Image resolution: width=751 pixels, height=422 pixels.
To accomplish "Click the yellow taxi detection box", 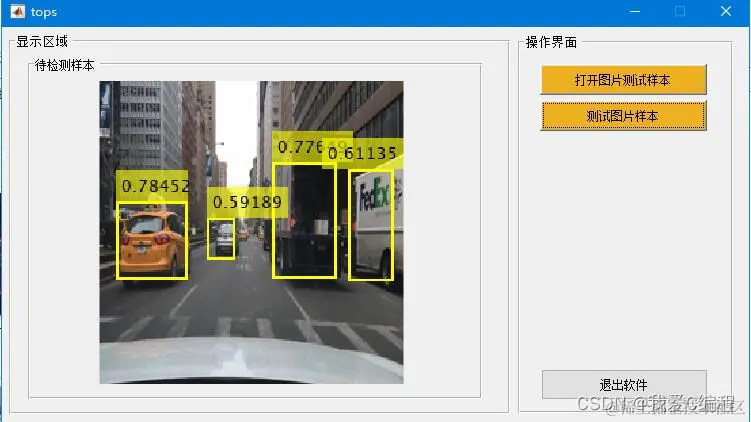I will click(x=152, y=240).
